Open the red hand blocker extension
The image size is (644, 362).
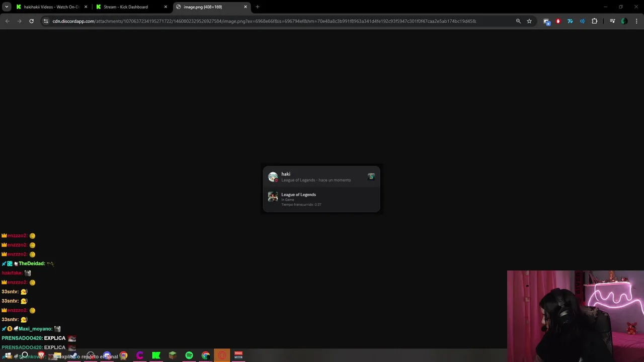558,21
